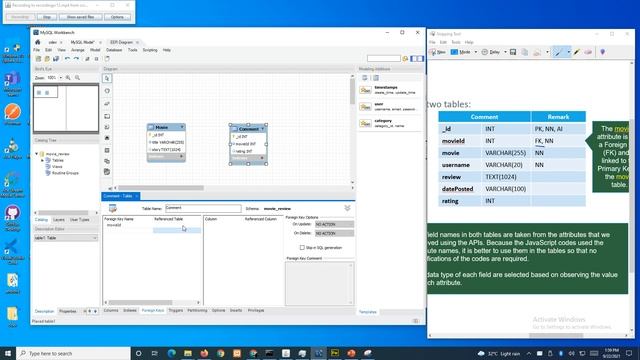The width and height of the screenshot is (640, 360).
Task: Click New snip in Snipping Tool
Action: [x=438, y=52]
